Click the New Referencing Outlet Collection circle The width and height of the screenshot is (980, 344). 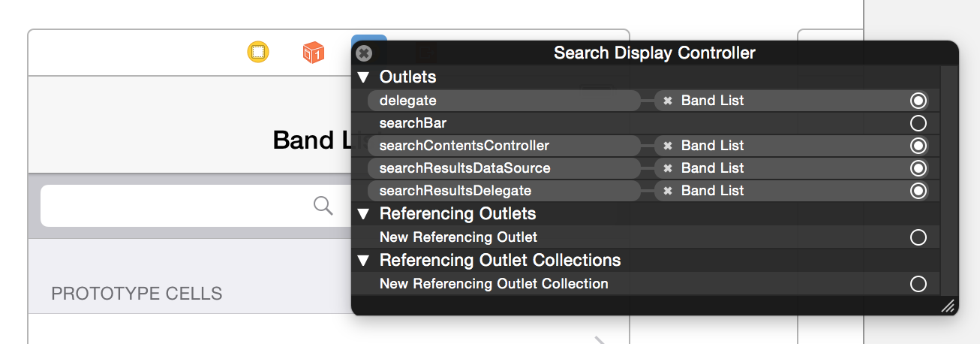pyautogui.click(x=918, y=284)
